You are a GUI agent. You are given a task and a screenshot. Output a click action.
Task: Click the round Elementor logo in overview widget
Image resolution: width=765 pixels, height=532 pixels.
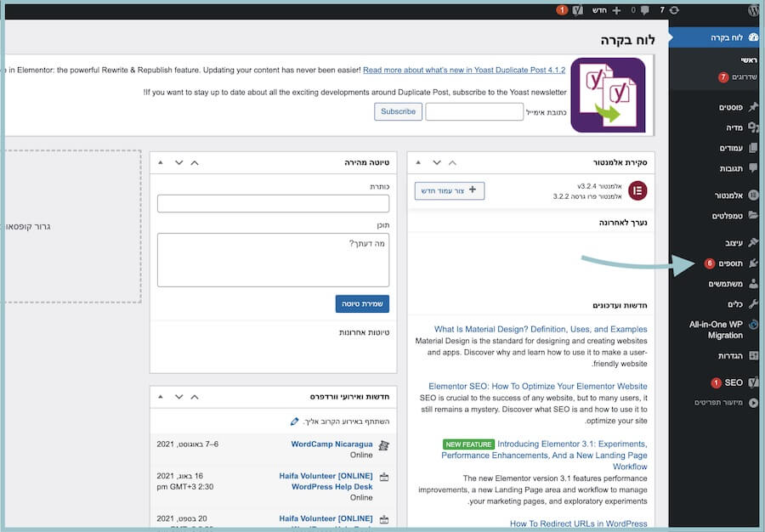coord(637,190)
